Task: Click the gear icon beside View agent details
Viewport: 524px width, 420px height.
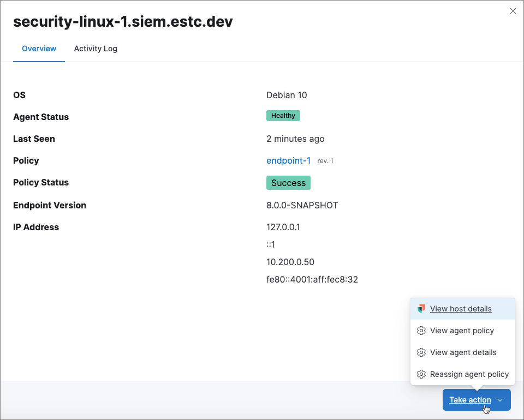Action: point(421,352)
